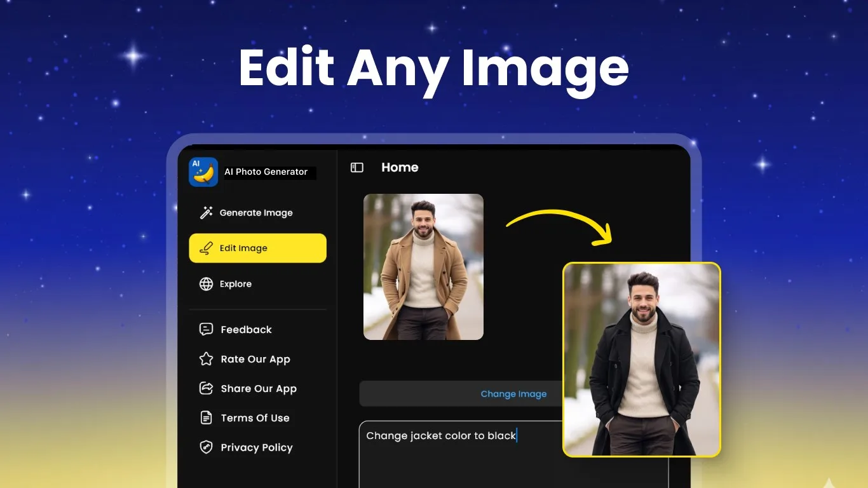Click the share arrow icon for Share Our App

pos(206,388)
